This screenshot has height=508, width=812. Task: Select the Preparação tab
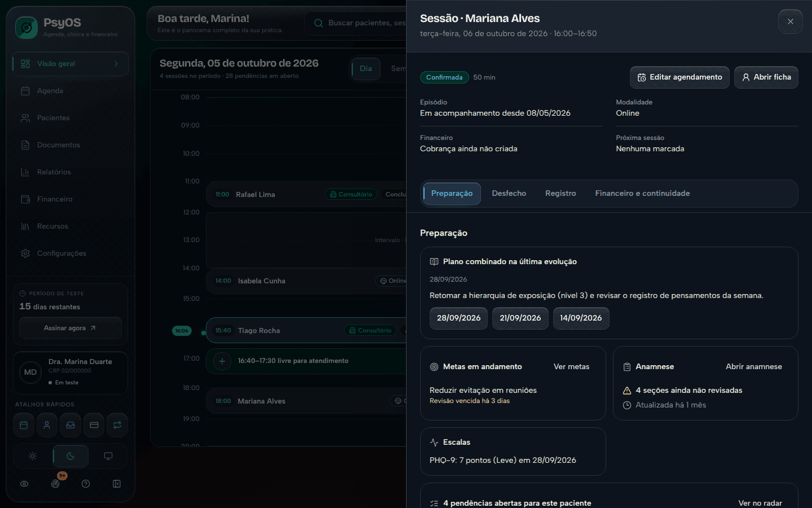(x=452, y=194)
